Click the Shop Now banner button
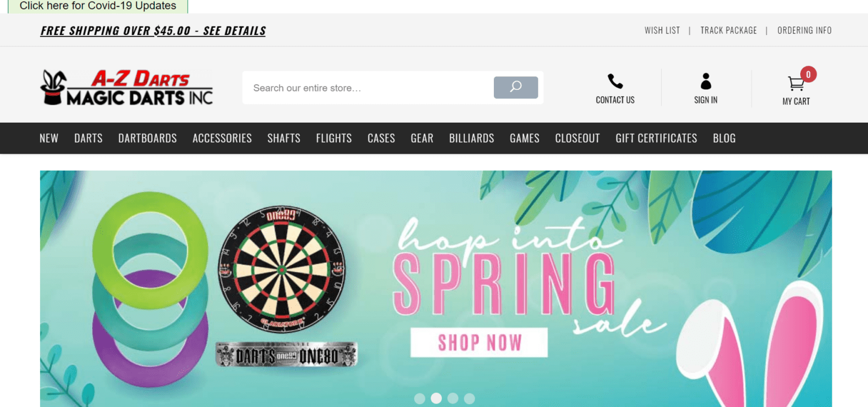The height and width of the screenshot is (407, 868). [479, 343]
